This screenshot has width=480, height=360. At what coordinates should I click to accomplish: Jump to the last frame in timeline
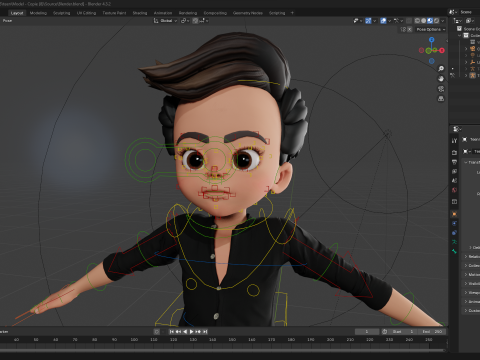tap(205, 332)
